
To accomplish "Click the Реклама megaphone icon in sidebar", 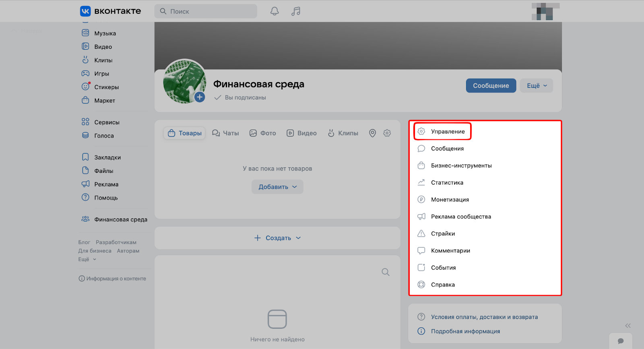I will pos(85,184).
